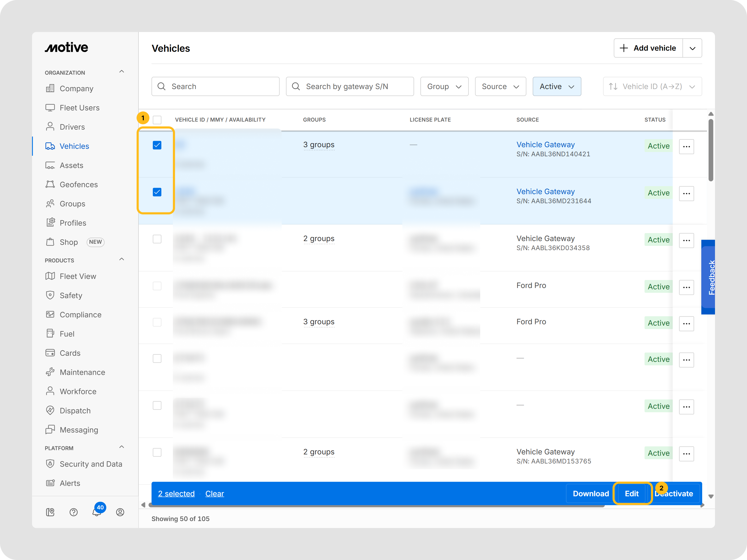Viewport: 747px width, 560px height.
Task: Uncheck the first selected vehicle checkbox
Action: click(157, 145)
